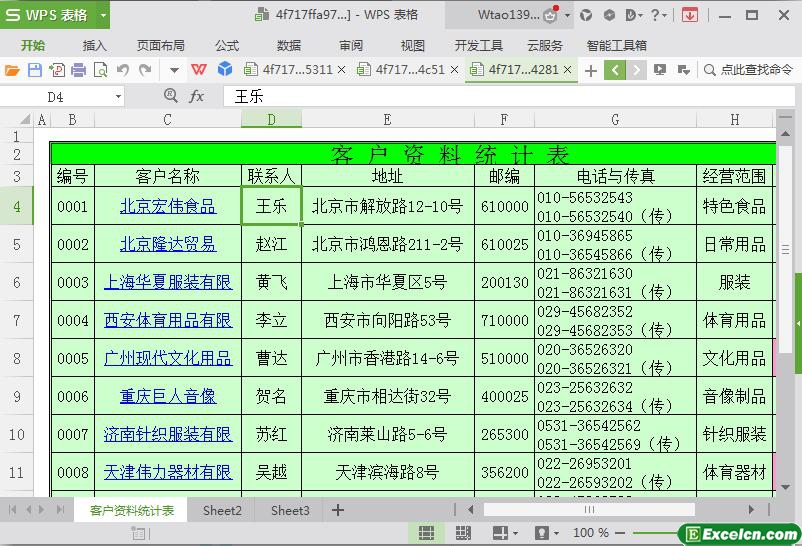Select column E header
802x546 pixels.
click(x=388, y=120)
